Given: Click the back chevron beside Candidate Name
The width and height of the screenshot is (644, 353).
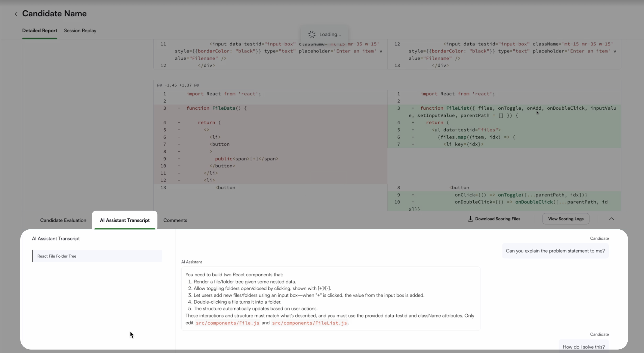Looking at the screenshot, I should 16,14.
